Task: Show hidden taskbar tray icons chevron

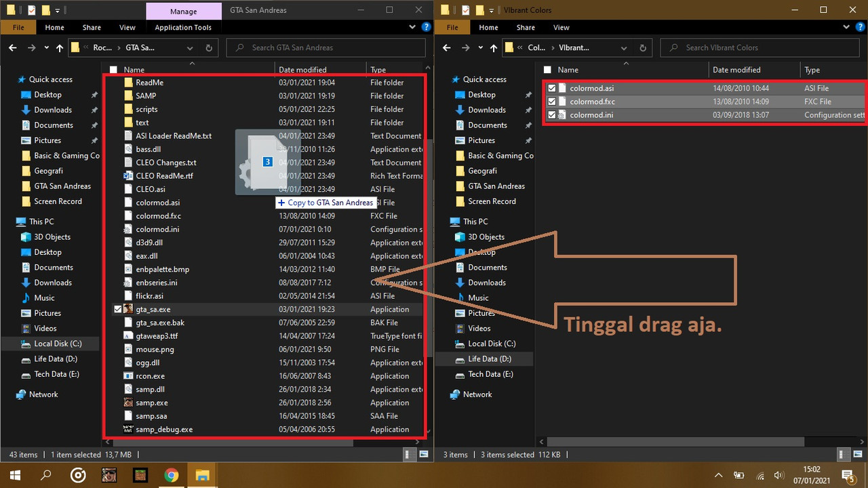Action: click(719, 475)
